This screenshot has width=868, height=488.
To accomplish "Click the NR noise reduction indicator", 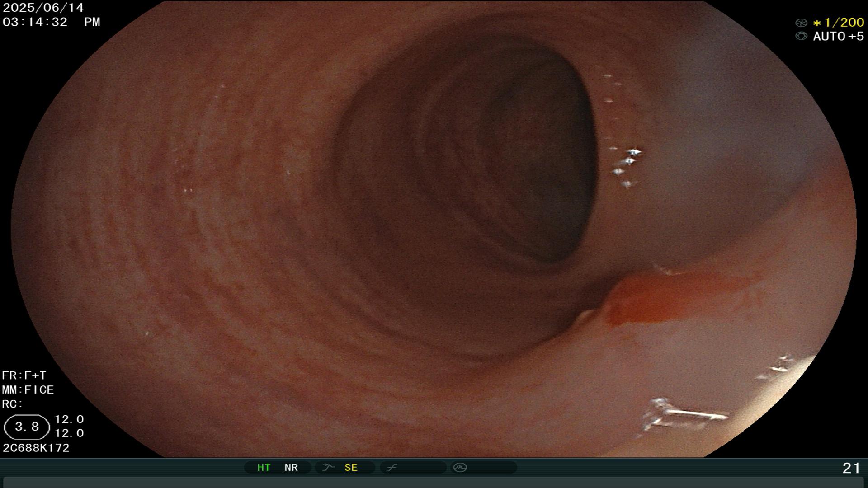I will [291, 468].
